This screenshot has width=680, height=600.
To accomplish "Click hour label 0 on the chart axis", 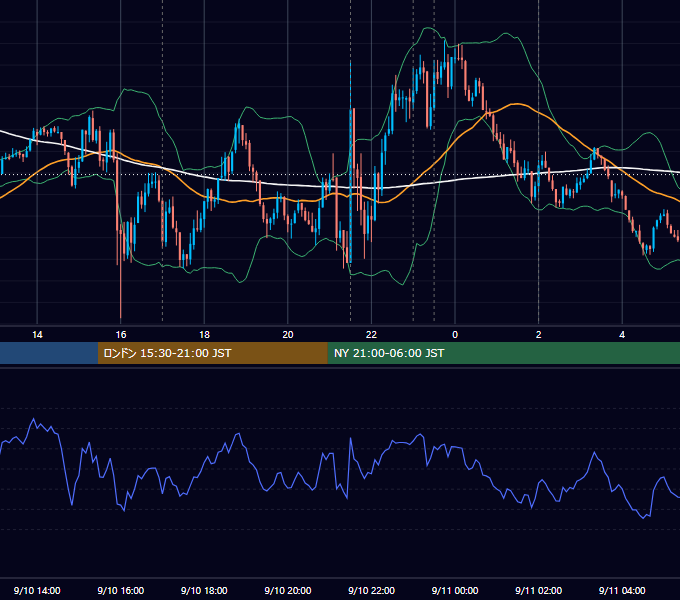I will (x=455, y=335).
